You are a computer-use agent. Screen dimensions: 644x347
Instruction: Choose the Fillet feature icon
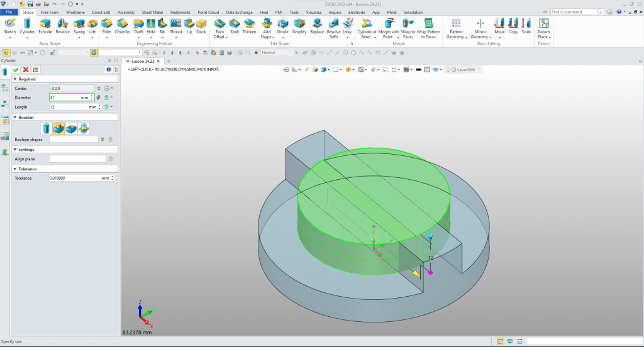tap(106, 24)
